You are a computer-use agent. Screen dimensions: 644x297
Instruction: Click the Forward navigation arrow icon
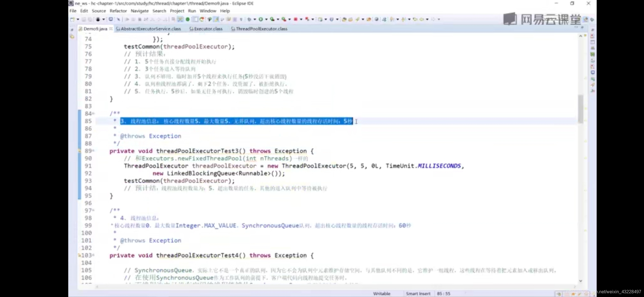[x=433, y=19]
